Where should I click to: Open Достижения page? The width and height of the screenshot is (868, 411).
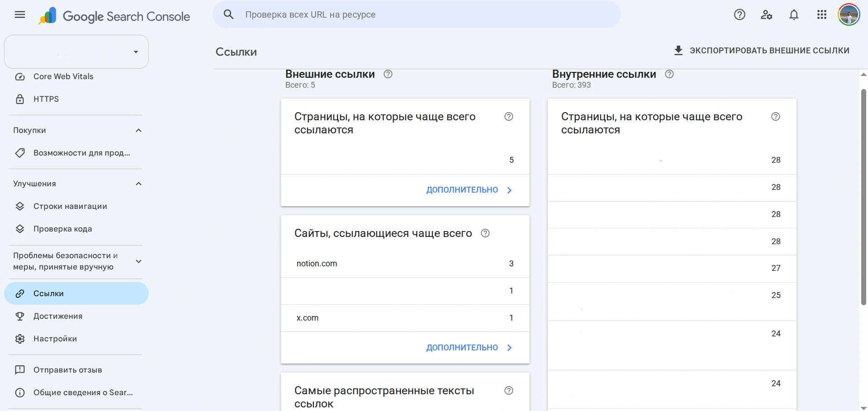pyautogui.click(x=76, y=316)
